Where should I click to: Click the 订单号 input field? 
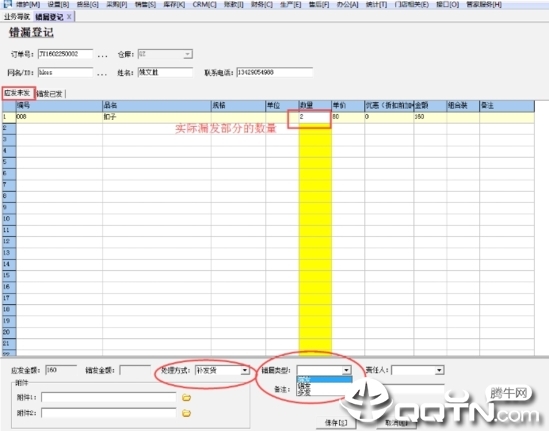point(65,54)
